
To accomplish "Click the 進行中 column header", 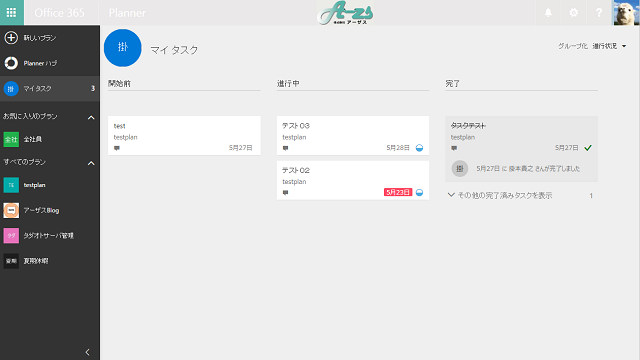I will 288,84.
